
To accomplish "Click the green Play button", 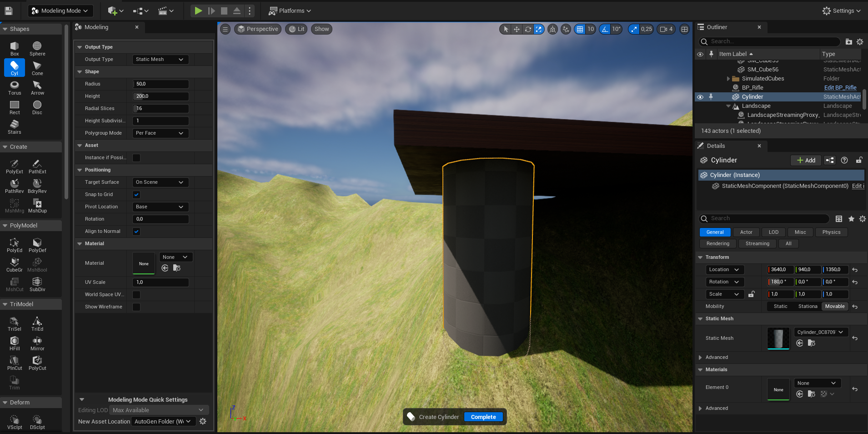I will coord(198,10).
